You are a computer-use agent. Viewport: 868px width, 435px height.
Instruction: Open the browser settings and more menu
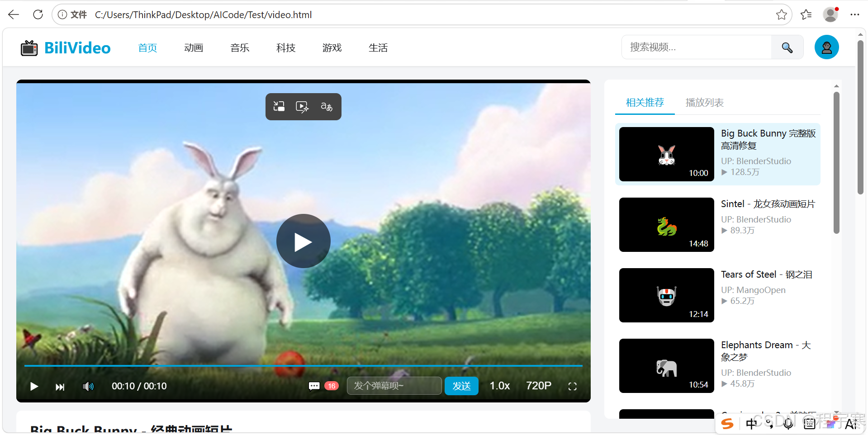pos(854,15)
